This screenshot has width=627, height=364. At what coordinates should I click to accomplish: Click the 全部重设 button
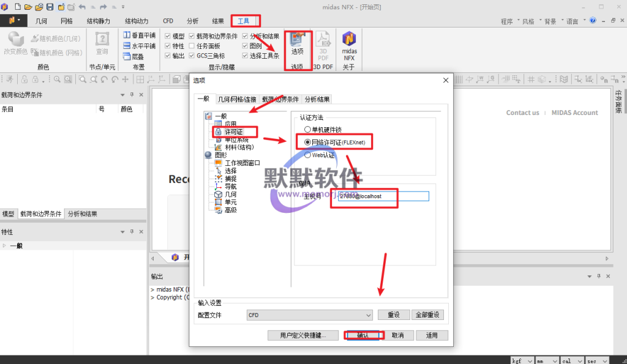click(427, 315)
